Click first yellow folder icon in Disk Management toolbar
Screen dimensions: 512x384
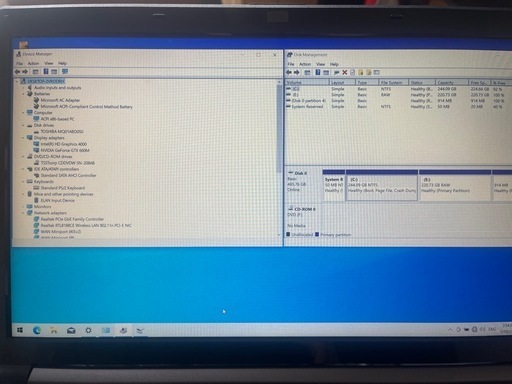[x=361, y=72]
